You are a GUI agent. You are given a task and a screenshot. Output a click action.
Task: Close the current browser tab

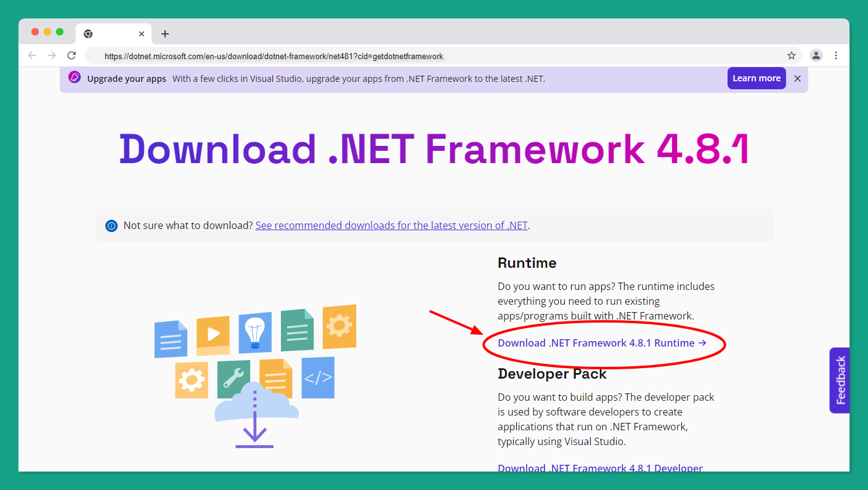142,34
